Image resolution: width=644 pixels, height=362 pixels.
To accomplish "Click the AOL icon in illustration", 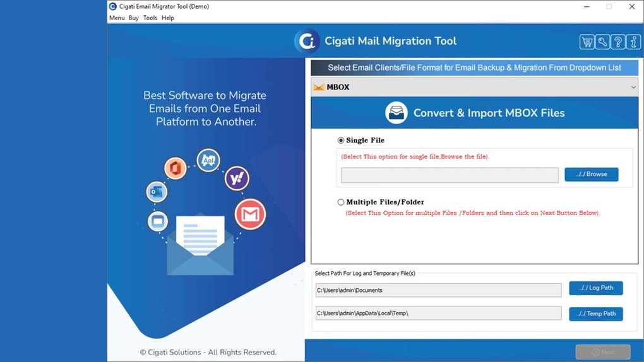I will pos(208,160).
